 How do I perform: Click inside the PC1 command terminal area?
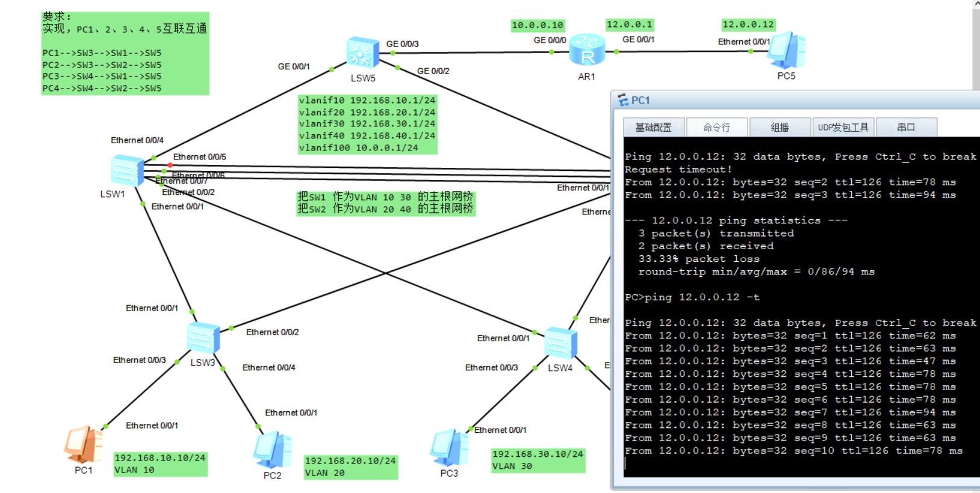pyautogui.click(x=802, y=307)
